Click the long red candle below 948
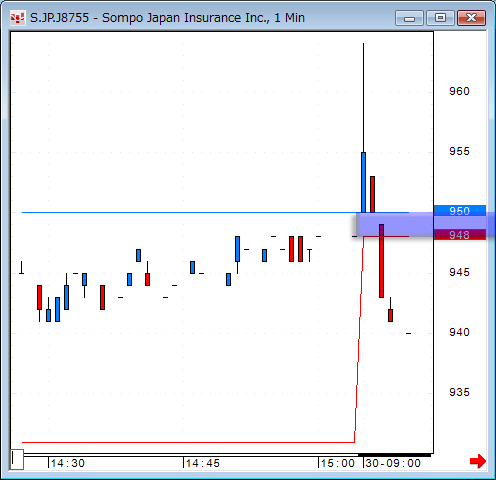This screenshot has width=496, height=480. click(x=381, y=261)
